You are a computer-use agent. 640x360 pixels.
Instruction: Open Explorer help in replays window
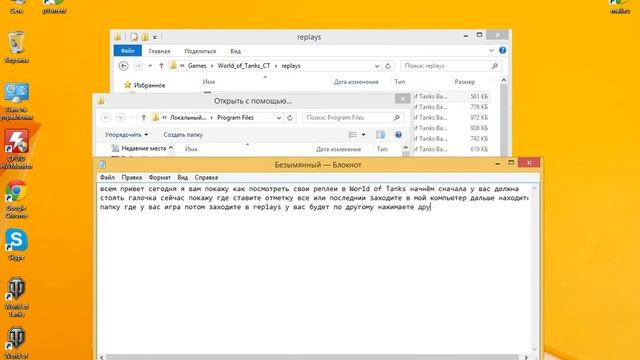502,50
